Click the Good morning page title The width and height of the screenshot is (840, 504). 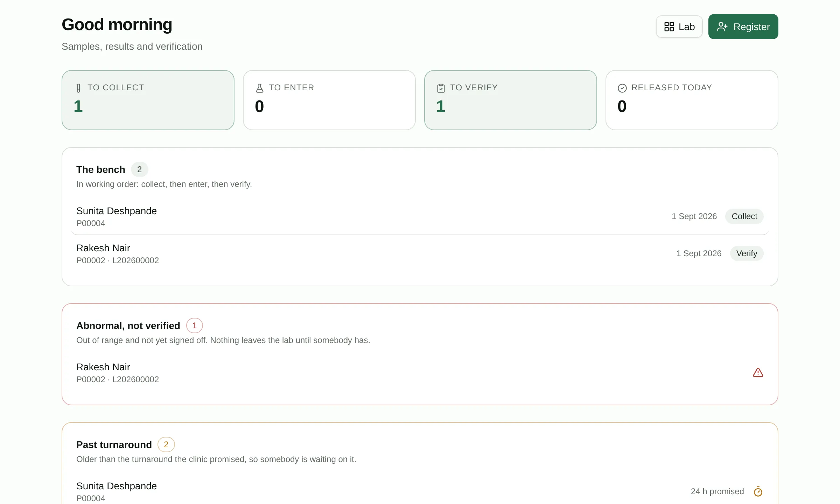click(x=117, y=24)
